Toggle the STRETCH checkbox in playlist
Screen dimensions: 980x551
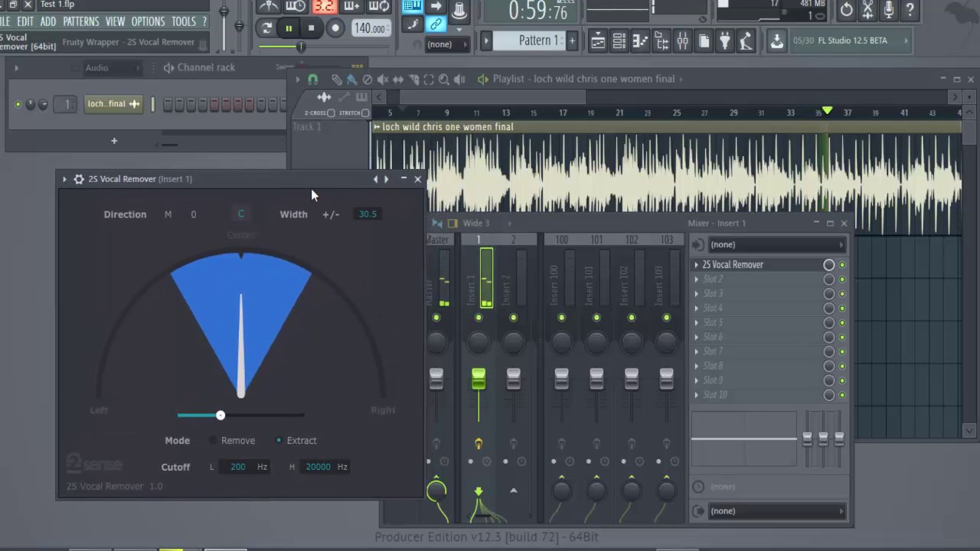(366, 113)
